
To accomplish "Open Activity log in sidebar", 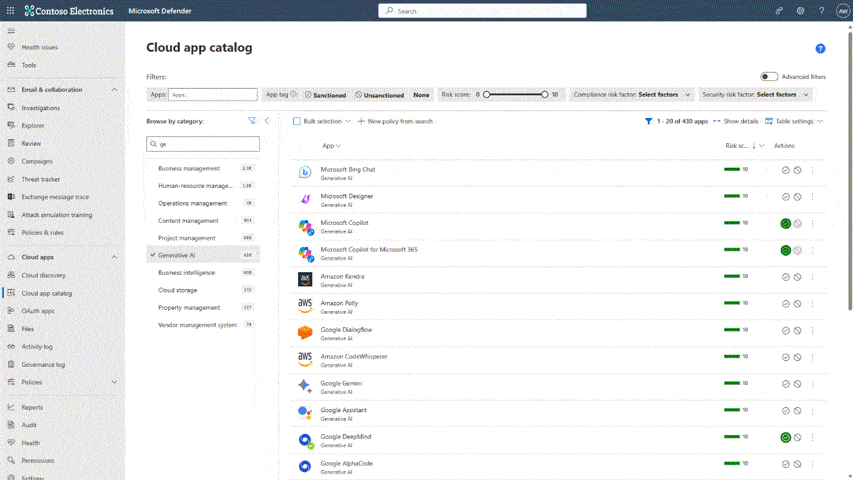I will [x=37, y=346].
